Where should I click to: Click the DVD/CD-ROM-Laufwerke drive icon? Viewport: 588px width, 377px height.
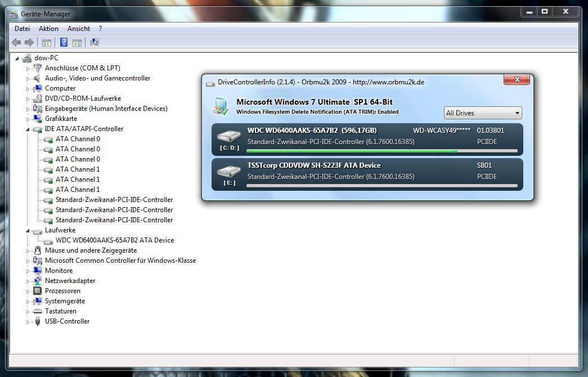click(38, 98)
